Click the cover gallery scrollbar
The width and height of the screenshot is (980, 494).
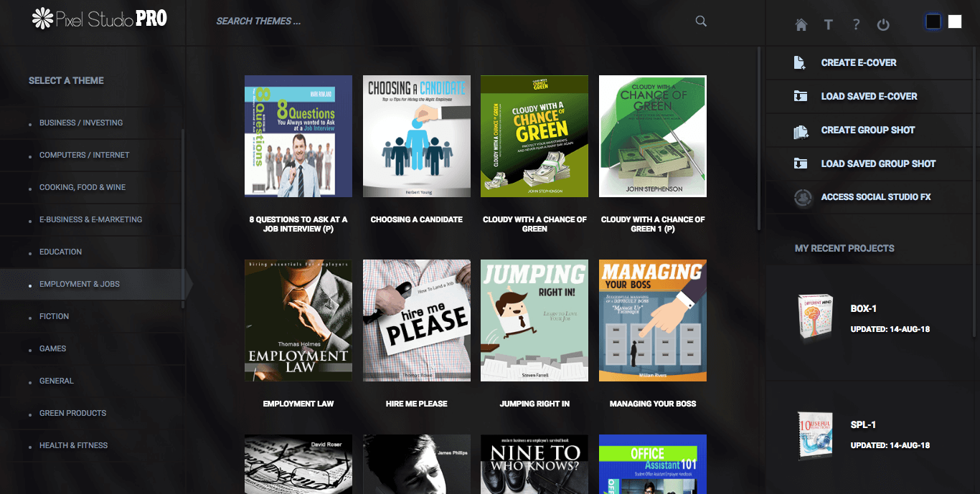point(758,140)
